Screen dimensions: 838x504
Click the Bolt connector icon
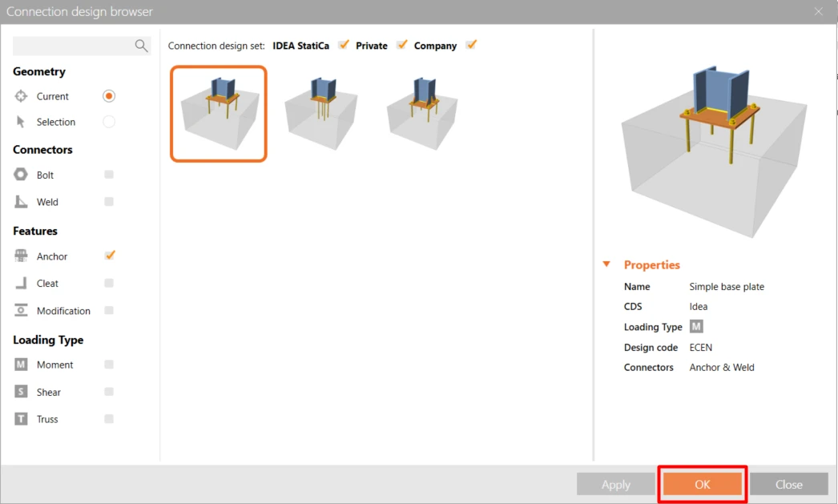coord(21,175)
